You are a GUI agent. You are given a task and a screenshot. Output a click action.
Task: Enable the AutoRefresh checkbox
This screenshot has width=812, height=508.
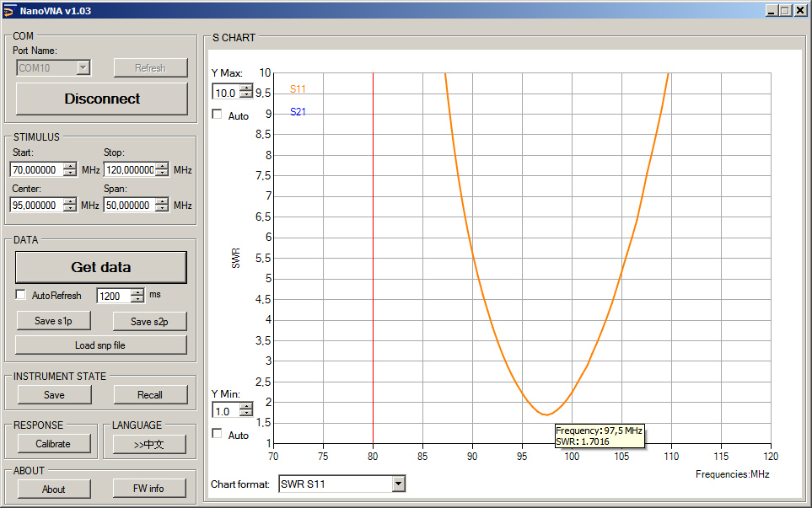[x=21, y=296]
